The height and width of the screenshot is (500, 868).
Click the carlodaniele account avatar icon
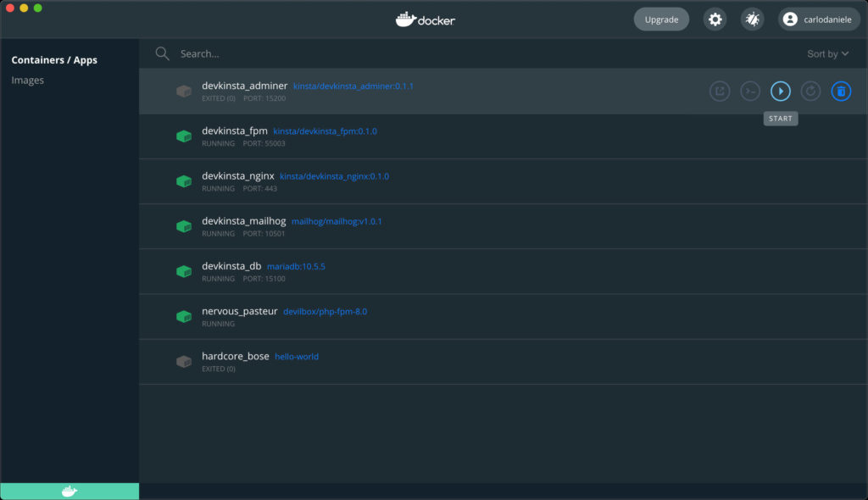click(790, 19)
